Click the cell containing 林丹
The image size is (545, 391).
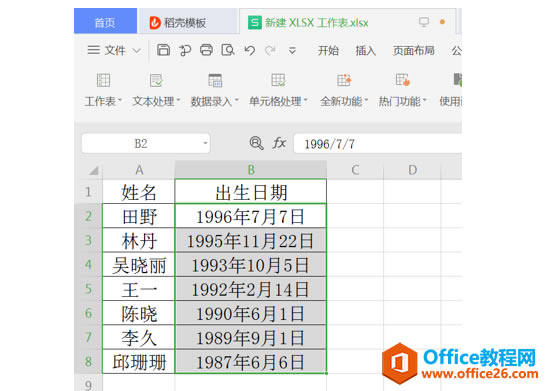pyautogui.click(x=139, y=241)
